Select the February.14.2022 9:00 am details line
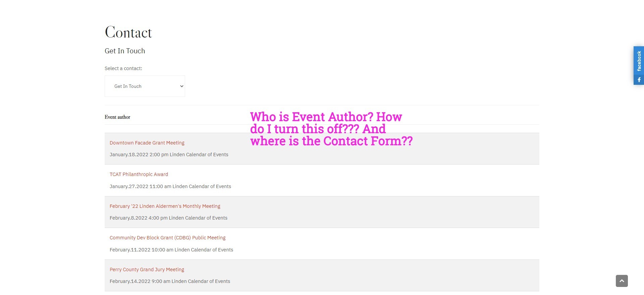Screen dimensions: 644x295 coord(170,281)
